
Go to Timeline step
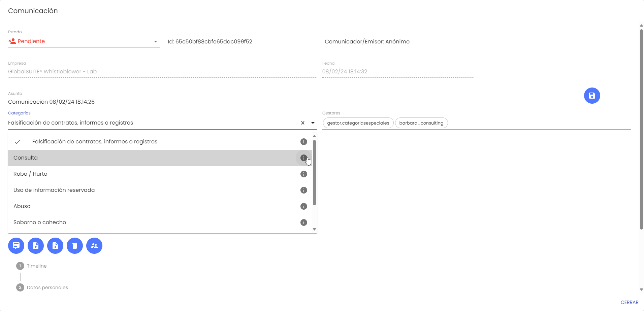(x=37, y=266)
